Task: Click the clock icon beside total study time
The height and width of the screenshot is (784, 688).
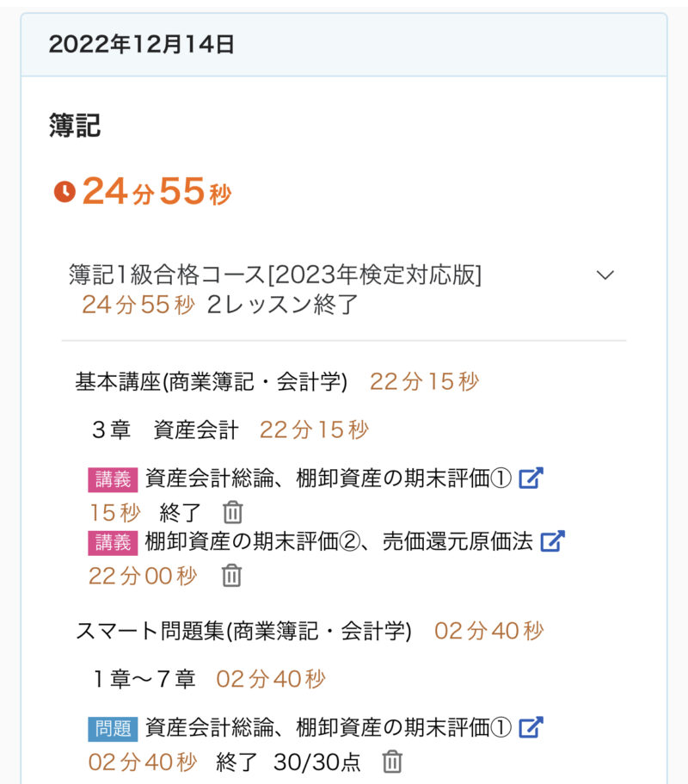Action: click(x=64, y=192)
